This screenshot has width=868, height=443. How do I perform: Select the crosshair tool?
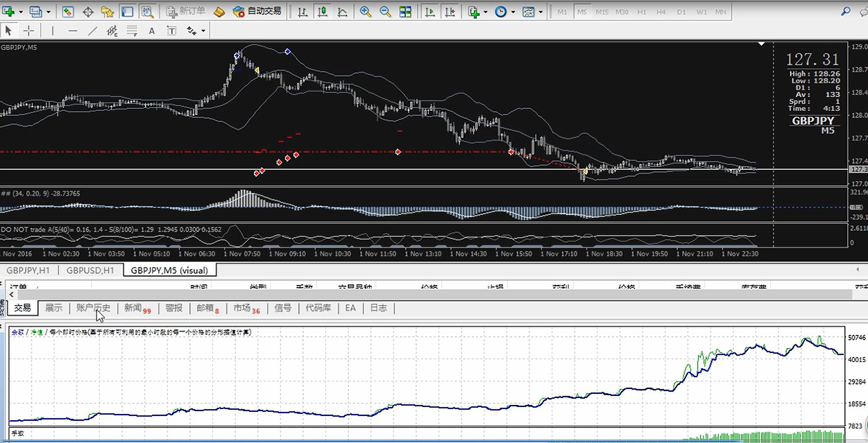tap(28, 31)
